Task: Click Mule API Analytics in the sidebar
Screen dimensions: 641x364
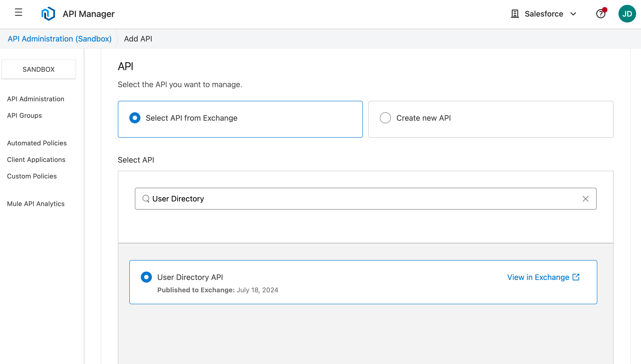Action: tap(36, 203)
